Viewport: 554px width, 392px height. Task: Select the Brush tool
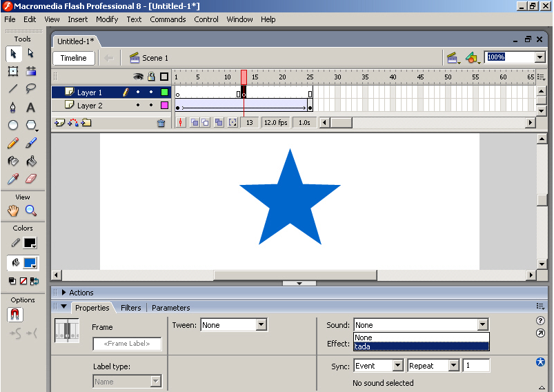[31, 143]
